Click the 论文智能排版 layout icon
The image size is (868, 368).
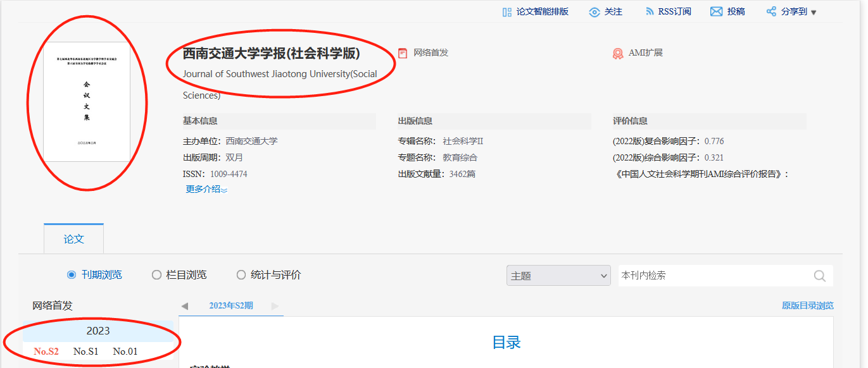pyautogui.click(x=507, y=12)
